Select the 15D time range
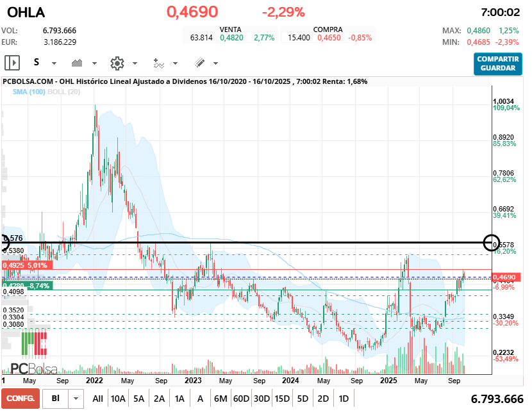 pyautogui.click(x=282, y=399)
